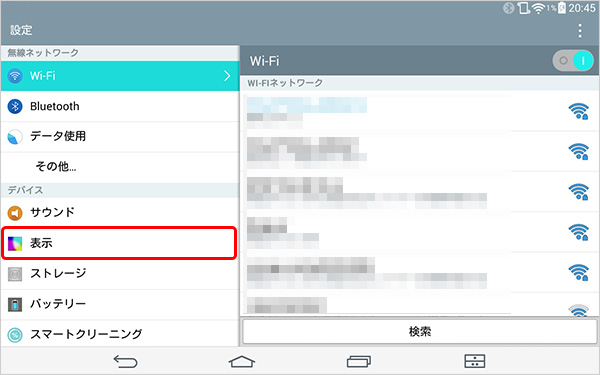Open バッテリー settings
600x375 pixels.
[120, 304]
